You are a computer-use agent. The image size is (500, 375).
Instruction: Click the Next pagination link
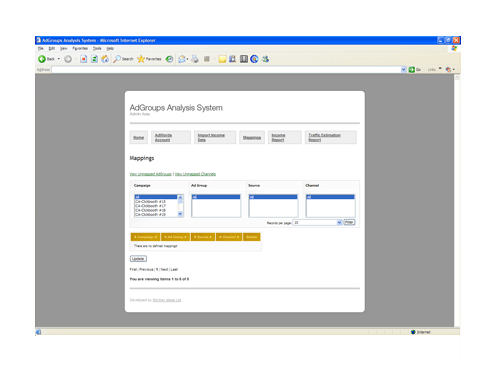[165, 269]
